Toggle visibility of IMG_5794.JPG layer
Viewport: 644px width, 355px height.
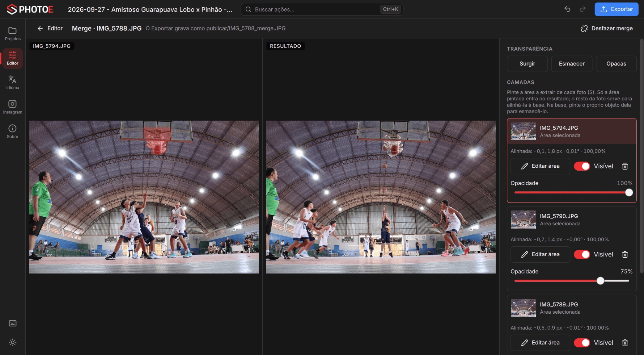pos(582,166)
